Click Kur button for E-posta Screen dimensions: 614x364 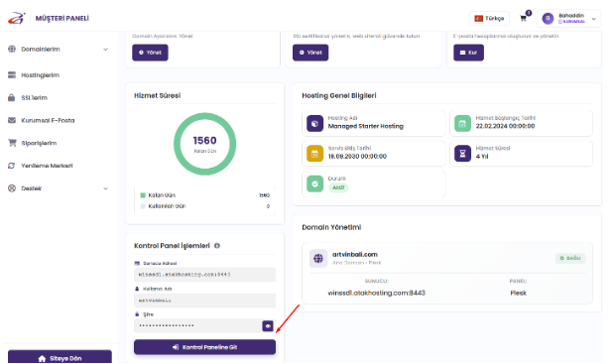click(468, 53)
